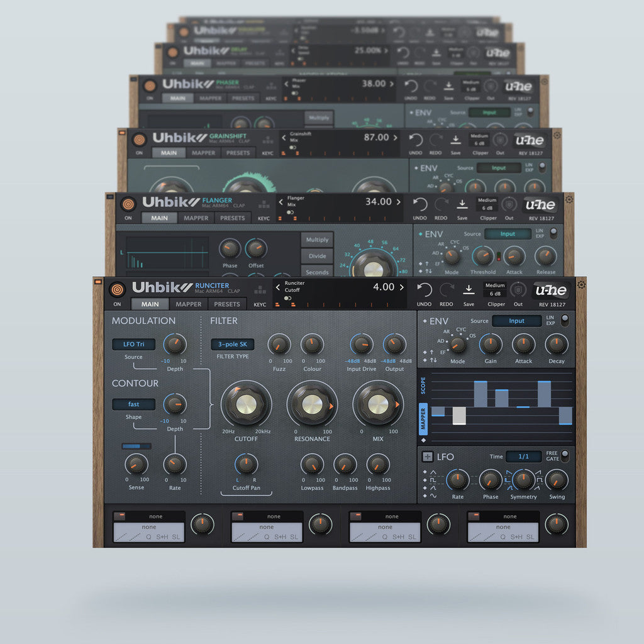Image resolution: width=644 pixels, height=644 pixels.
Task: Click the u-he logo in Runciter
Action: point(551,290)
